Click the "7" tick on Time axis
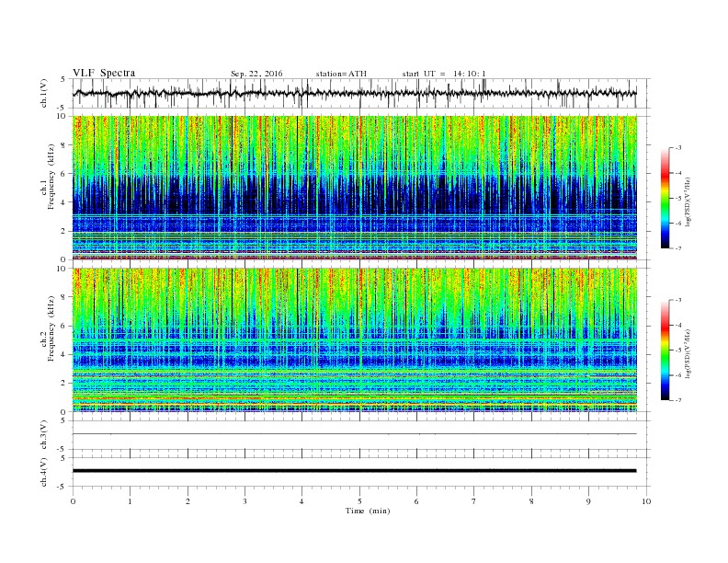The height and width of the screenshot is (563, 728). click(474, 501)
